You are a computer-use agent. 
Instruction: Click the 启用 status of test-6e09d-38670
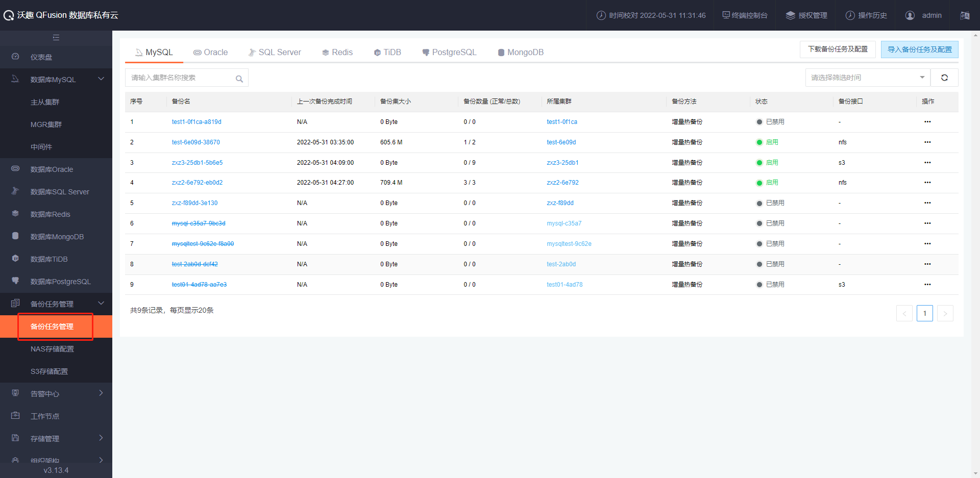click(767, 142)
